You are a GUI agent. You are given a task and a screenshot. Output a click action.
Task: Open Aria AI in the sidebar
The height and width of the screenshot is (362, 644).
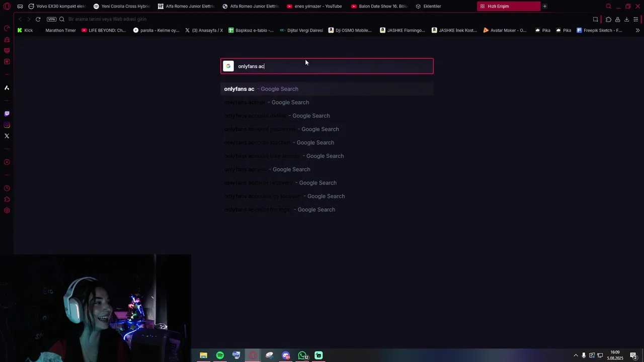tap(7, 88)
